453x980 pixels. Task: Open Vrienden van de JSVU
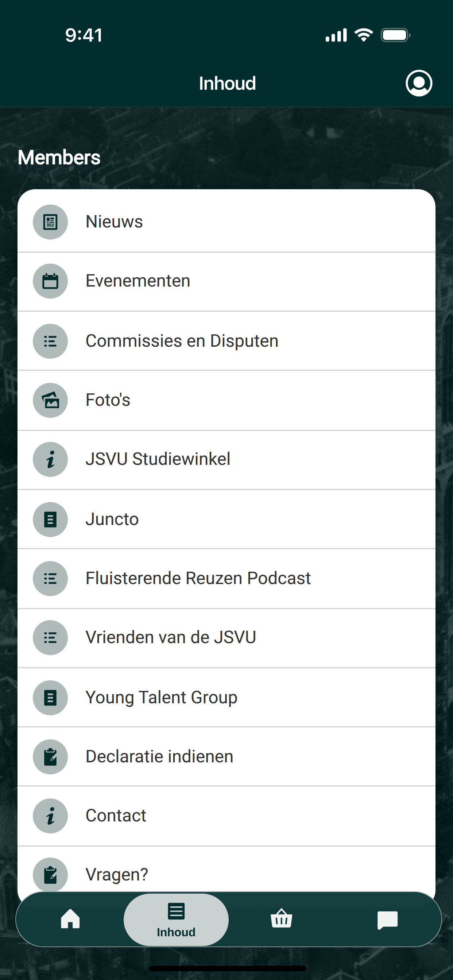pyautogui.click(x=226, y=638)
